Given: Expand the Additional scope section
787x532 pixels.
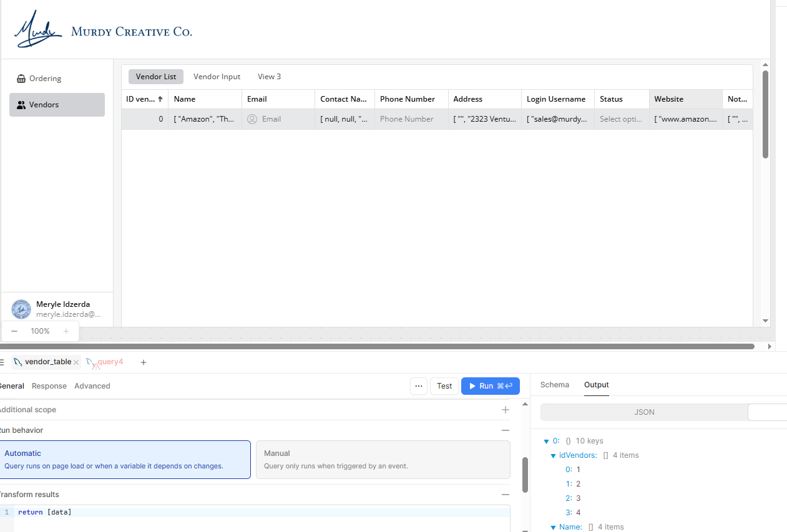Looking at the screenshot, I should pos(506,410).
